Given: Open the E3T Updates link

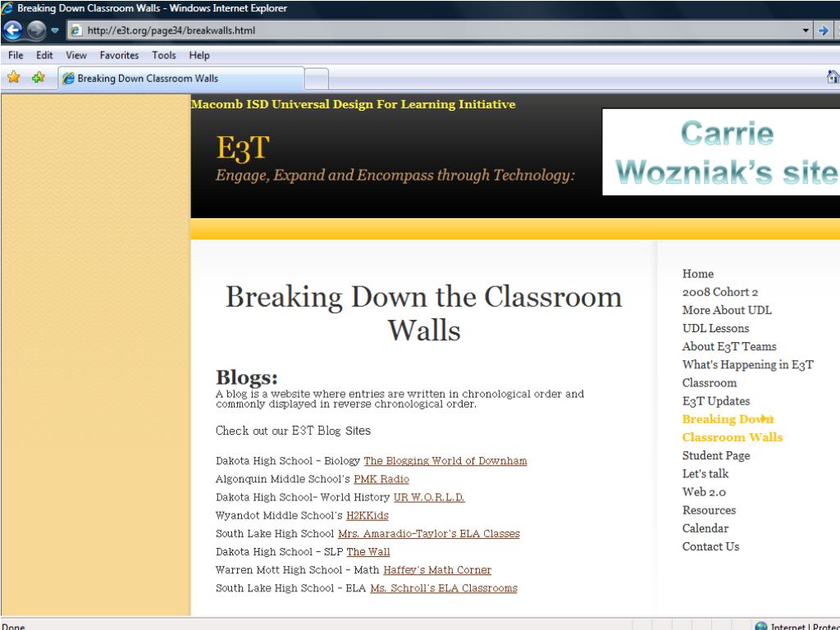Looking at the screenshot, I should 715,401.
